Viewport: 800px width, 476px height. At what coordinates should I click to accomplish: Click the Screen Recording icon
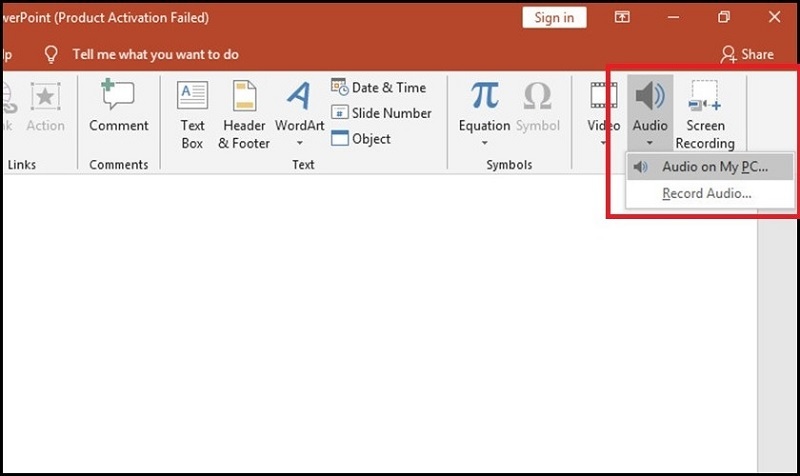coord(705,96)
